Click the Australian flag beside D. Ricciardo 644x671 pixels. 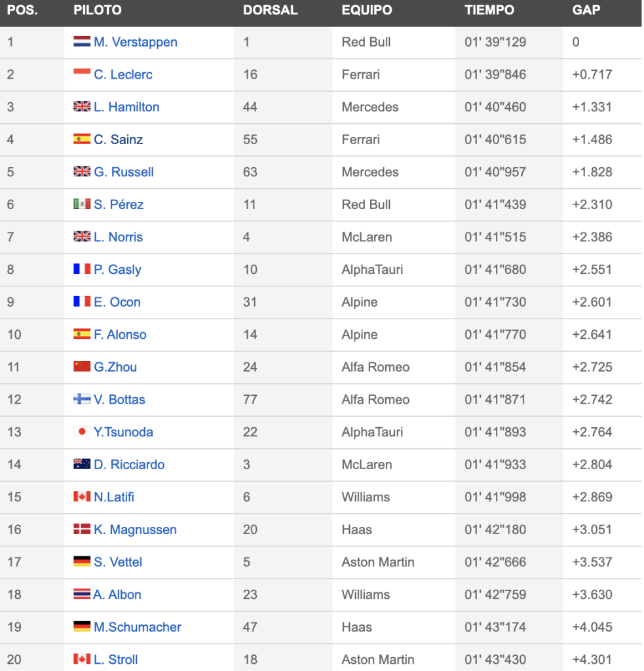pyautogui.click(x=82, y=464)
